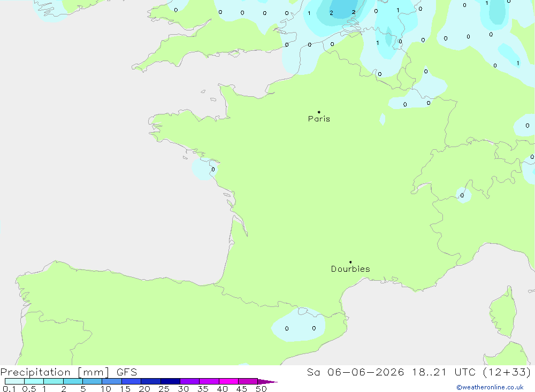Select the dark navy 25 mm legend swatch
The height and width of the screenshot is (392, 535).
pos(170,381)
